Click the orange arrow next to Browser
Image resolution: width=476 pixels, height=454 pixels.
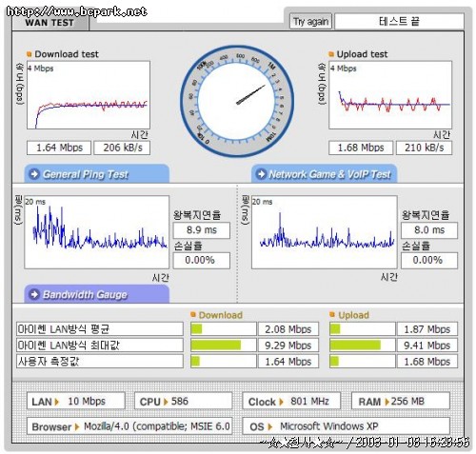click(77, 426)
